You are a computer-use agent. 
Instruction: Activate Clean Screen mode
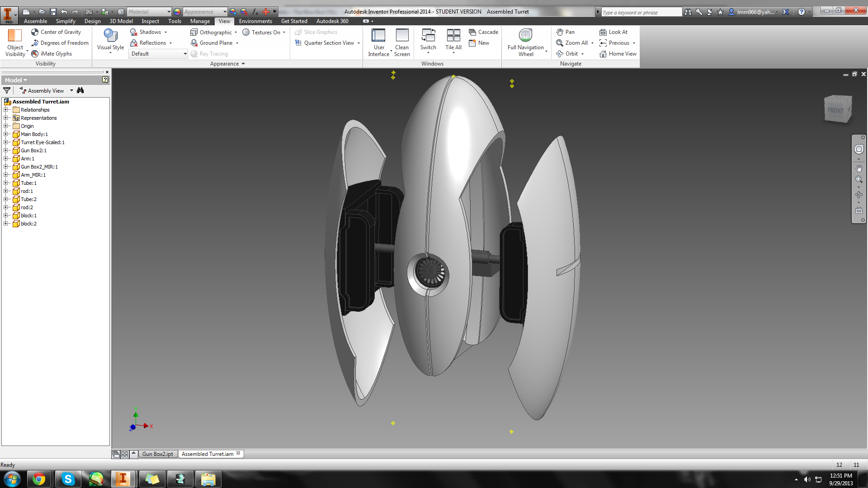click(x=402, y=42)
